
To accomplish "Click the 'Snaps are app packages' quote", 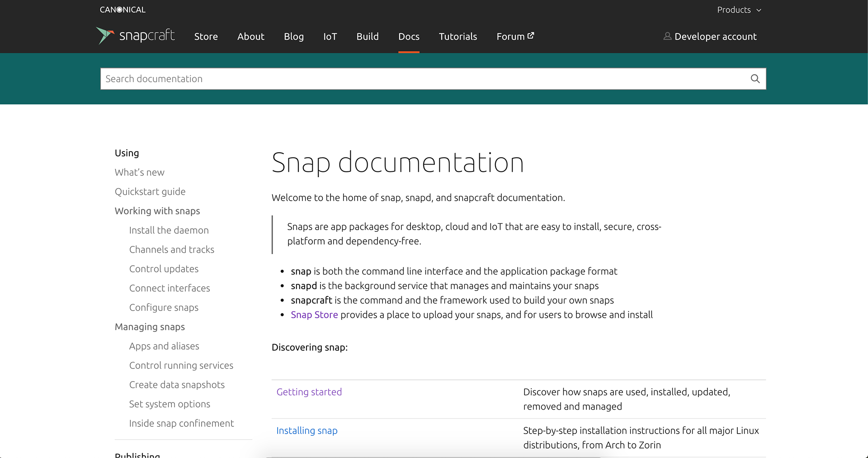I will (474, 234).
